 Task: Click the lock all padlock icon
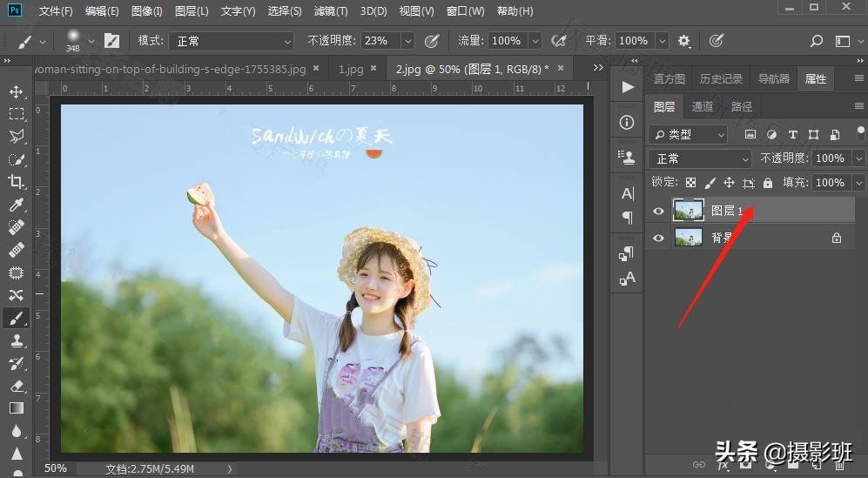coord(767,183)
